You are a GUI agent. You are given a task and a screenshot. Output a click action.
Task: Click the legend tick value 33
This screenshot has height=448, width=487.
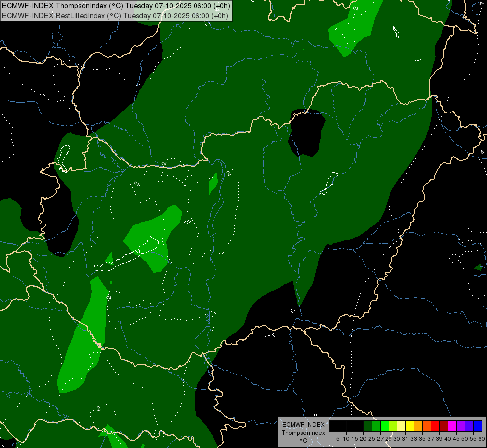pyautogui.click(x=414, y=439)
